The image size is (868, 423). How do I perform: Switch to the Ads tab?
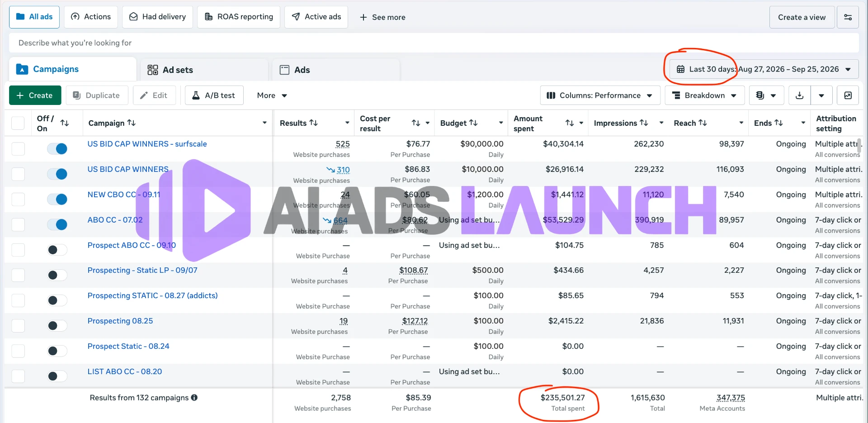tap(336, 70)
